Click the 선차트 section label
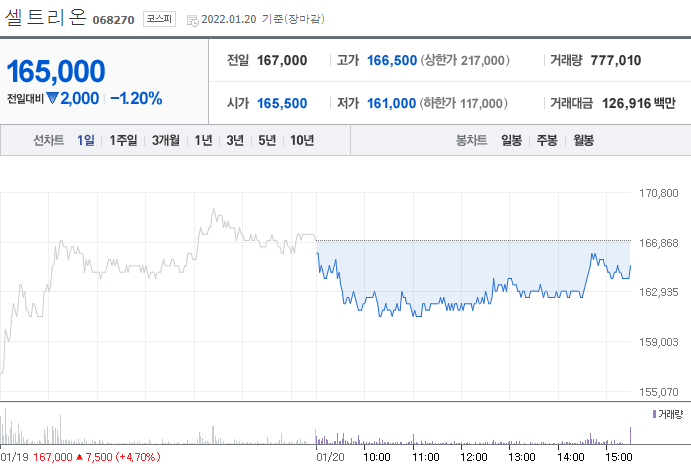 point(49,140)
